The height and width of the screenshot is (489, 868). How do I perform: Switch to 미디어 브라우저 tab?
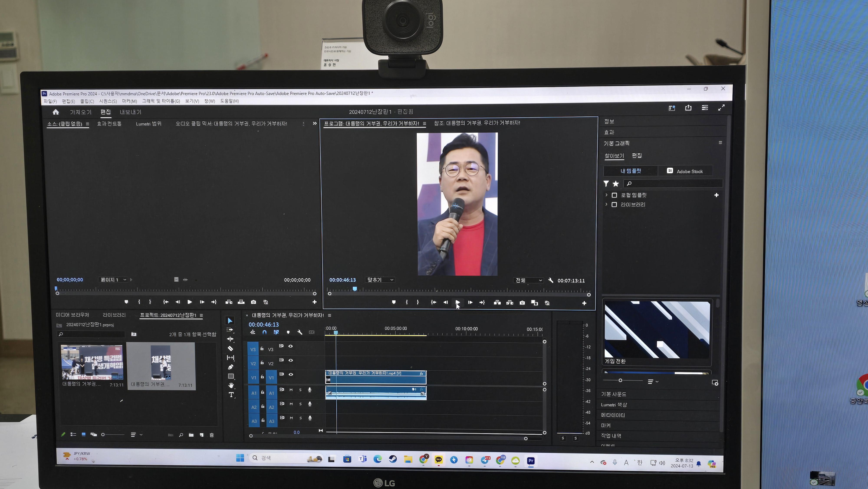point(72,315)
